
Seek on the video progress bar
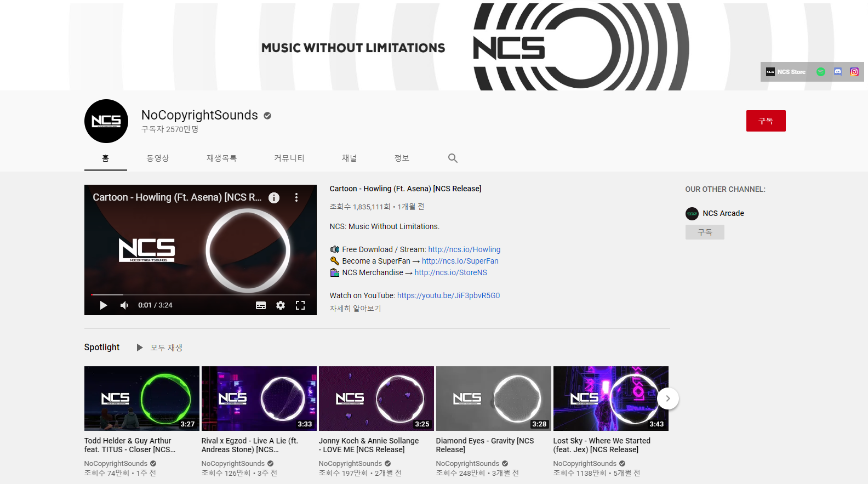coord(201,295)
